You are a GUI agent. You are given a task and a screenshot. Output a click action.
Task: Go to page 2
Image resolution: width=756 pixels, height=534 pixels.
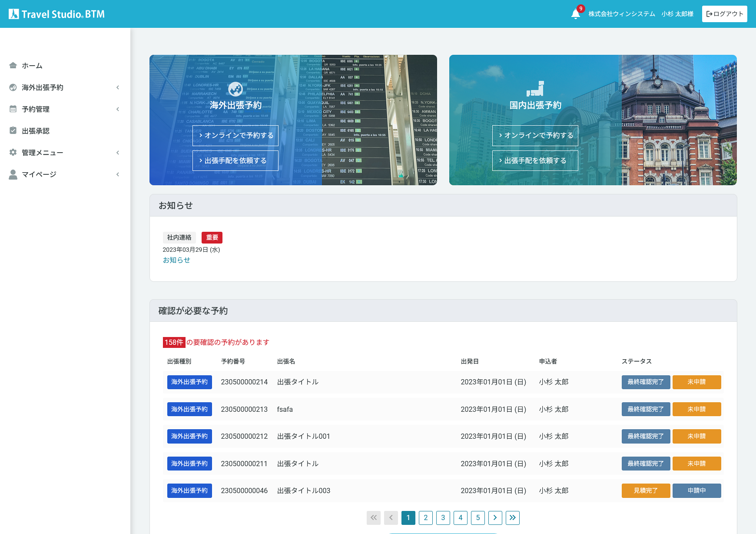pos(426,517)
